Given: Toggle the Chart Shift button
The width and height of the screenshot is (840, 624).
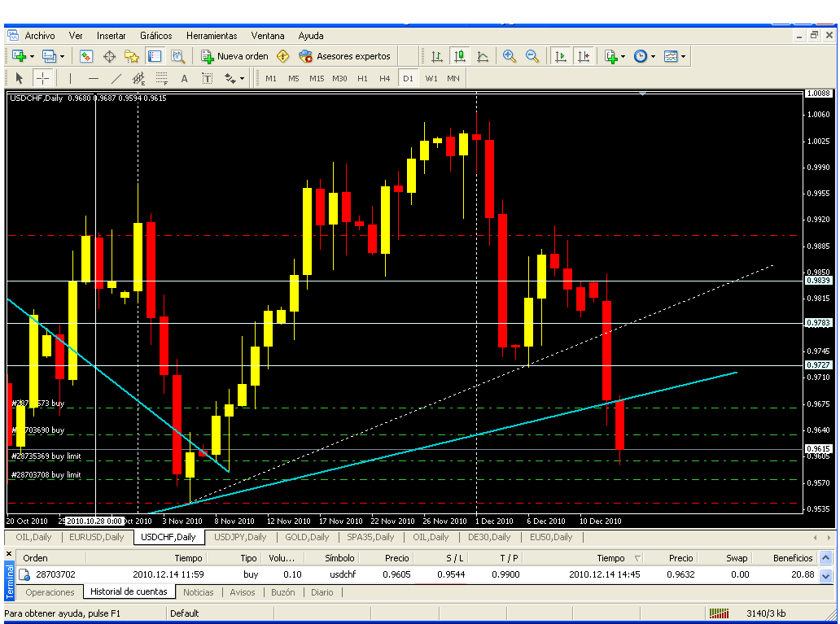Looking at the screenshot, I should coord(584,56).
